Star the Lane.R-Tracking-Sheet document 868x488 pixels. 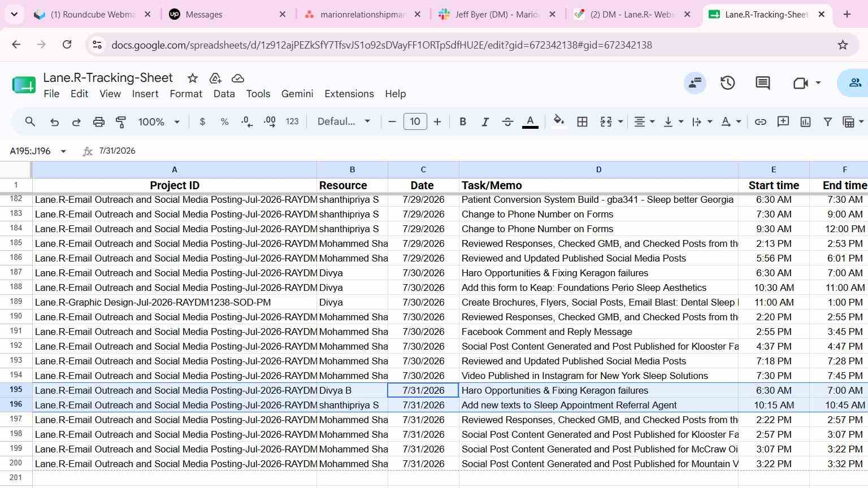(x=193, y=78)
